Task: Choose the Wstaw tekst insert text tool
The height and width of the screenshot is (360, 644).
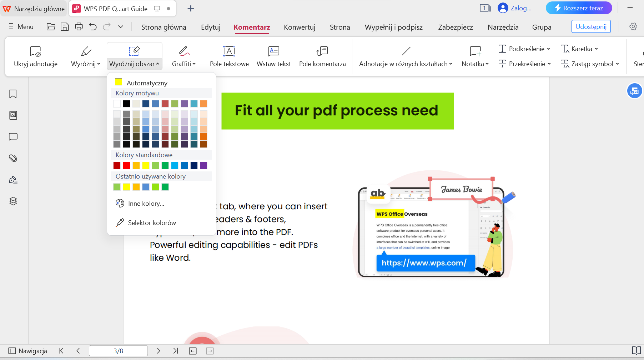Action: pyautogui.click(x=274, y=56)
